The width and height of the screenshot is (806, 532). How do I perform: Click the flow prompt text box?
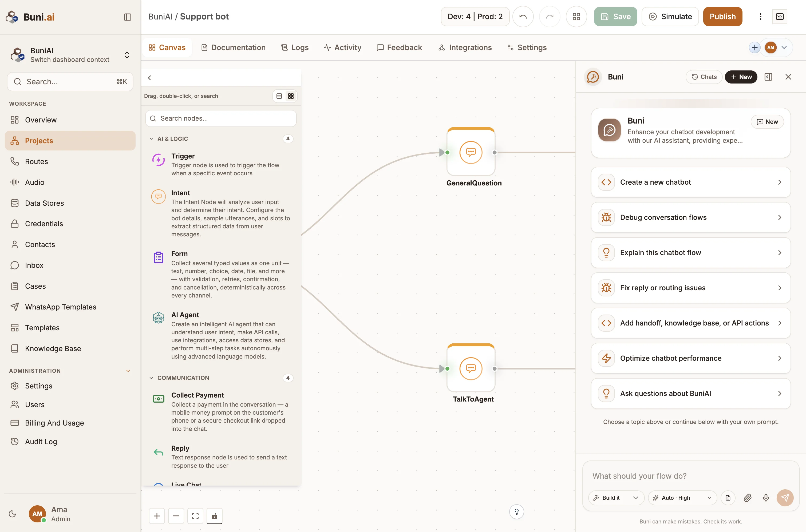tap(691, 476)
